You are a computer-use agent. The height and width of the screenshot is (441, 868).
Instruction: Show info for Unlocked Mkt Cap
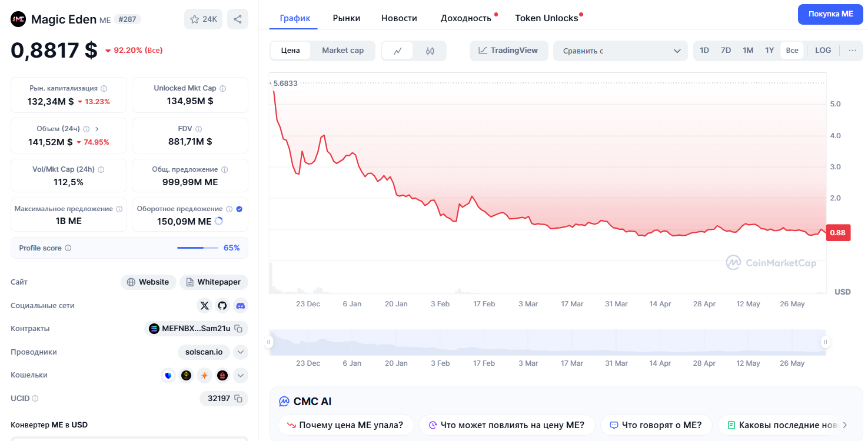222,88
